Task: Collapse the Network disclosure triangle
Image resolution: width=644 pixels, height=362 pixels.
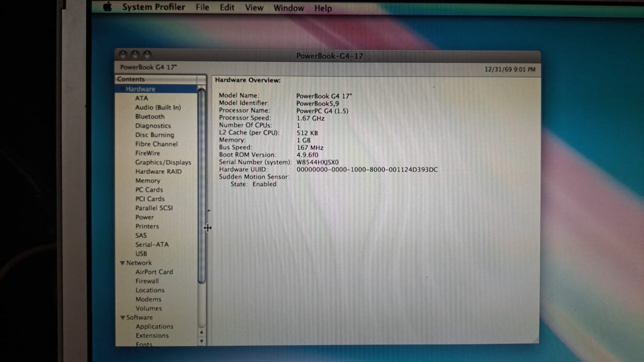Action: (122, 263)
